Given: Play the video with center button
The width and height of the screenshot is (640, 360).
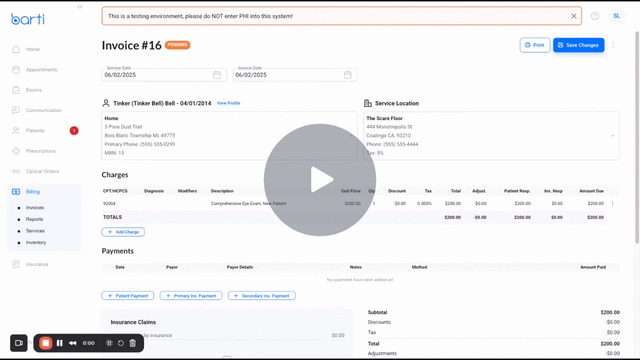Looking at the screenshot, I should [320, 180].
